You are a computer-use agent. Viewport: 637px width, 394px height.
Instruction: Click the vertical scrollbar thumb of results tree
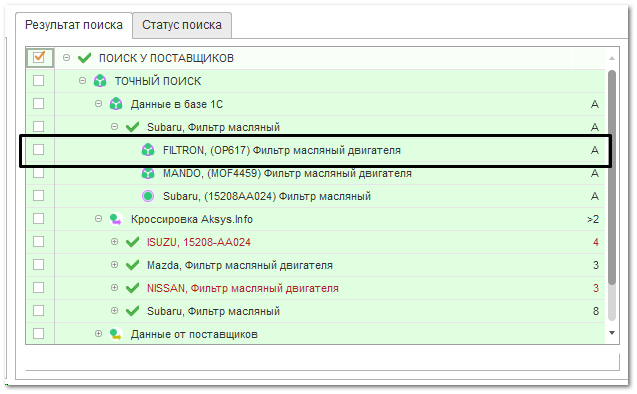[x=612, y=178]
